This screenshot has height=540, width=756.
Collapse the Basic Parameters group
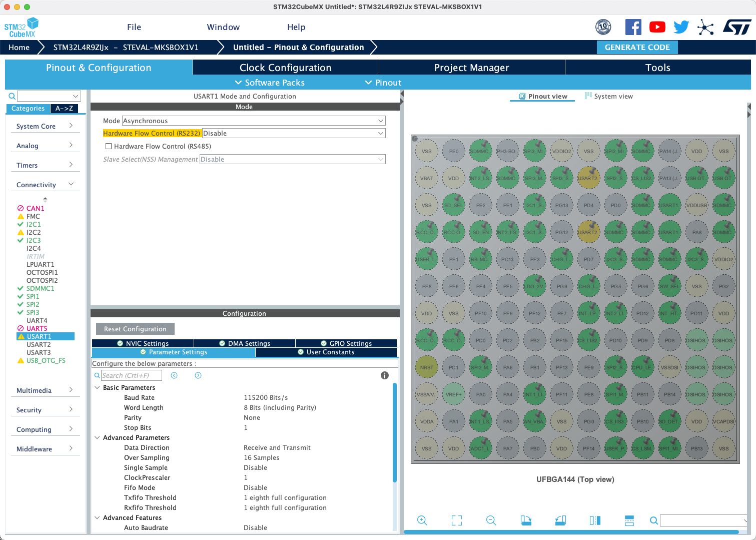point(97,387)
